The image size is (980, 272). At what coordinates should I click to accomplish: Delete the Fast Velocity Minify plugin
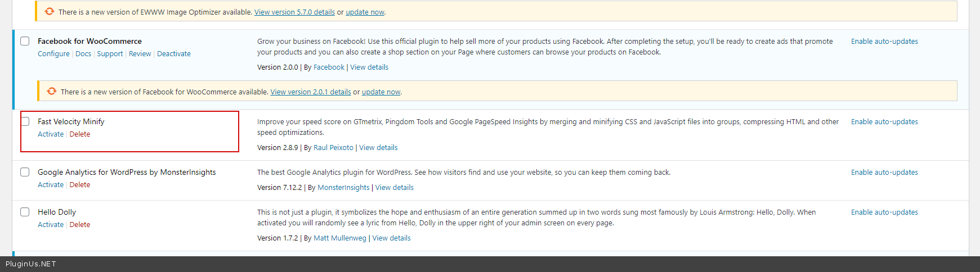pos(80,134)
